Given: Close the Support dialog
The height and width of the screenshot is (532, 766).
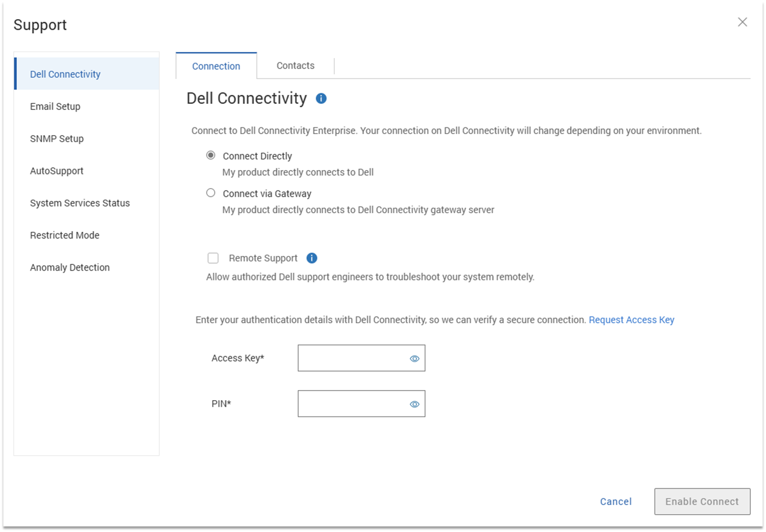Looking at the screenshot, I should point(742,22).
